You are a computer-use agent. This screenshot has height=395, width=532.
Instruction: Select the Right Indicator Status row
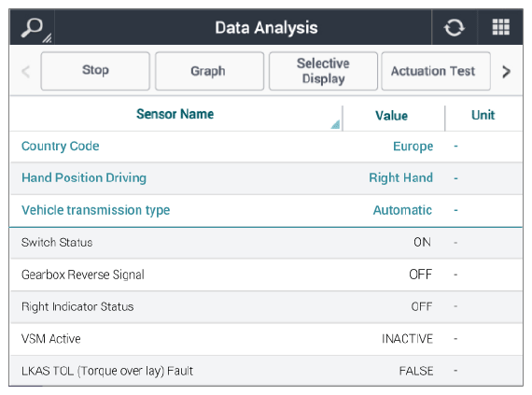pos(266,307)
